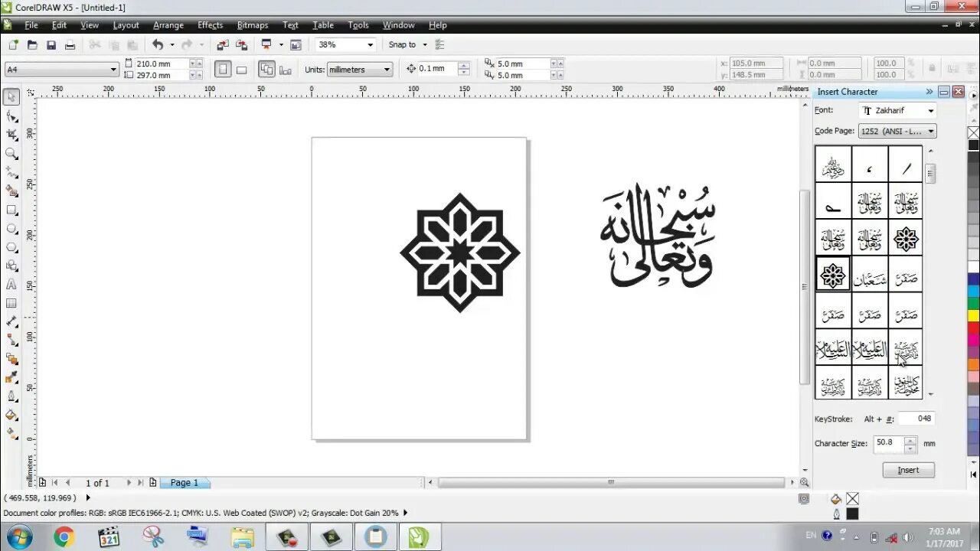This screenshot has height=551, width=980.
Task: Increase the nudge offset 0.1 mm spinner
Action: tap(464, 66)
